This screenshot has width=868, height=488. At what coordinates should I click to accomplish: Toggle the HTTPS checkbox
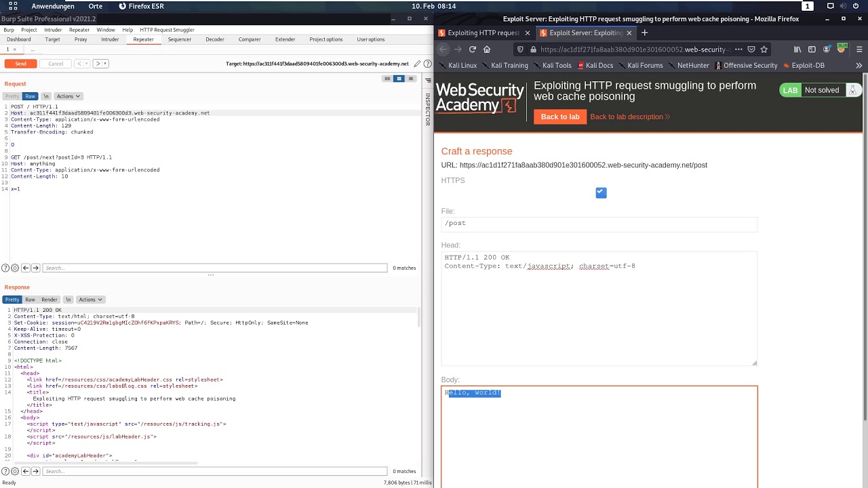point(601,192)
